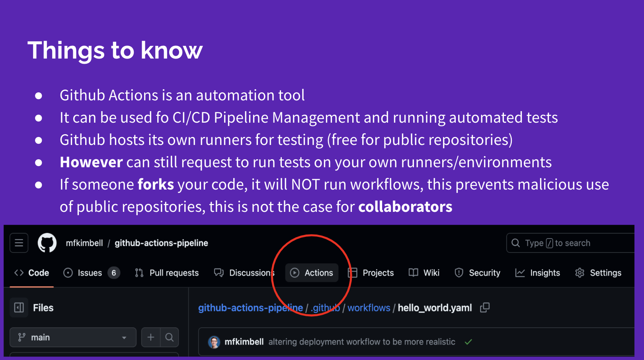Click the Insights graph icon
Image resolution: width=644 pixels, height=360 pixels.
click(x=520, y=273)
